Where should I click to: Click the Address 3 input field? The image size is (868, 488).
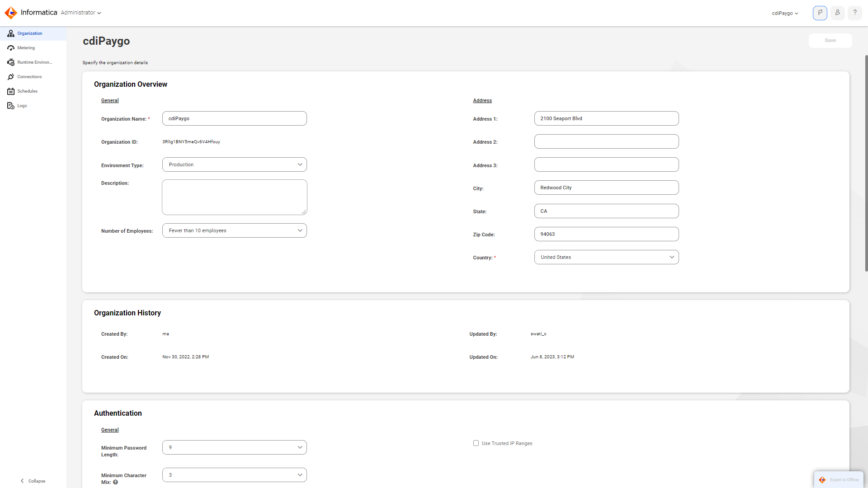coord(606,164)
